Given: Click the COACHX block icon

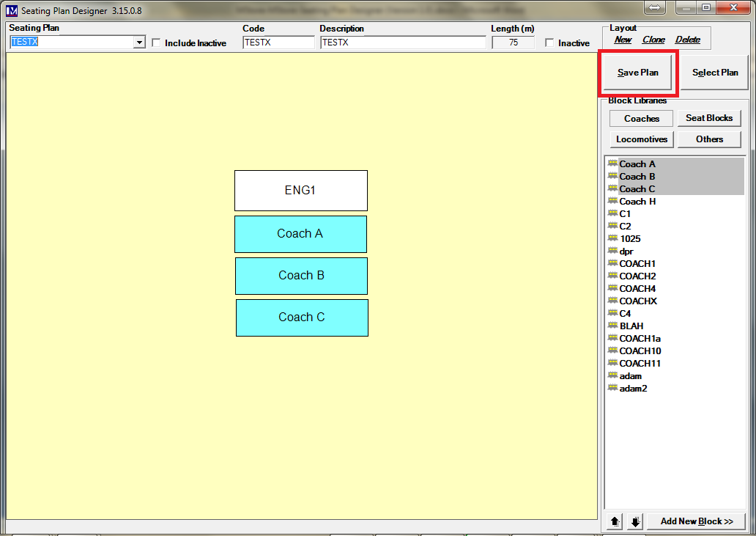Looking at the screenshot, I should (613, 301).
